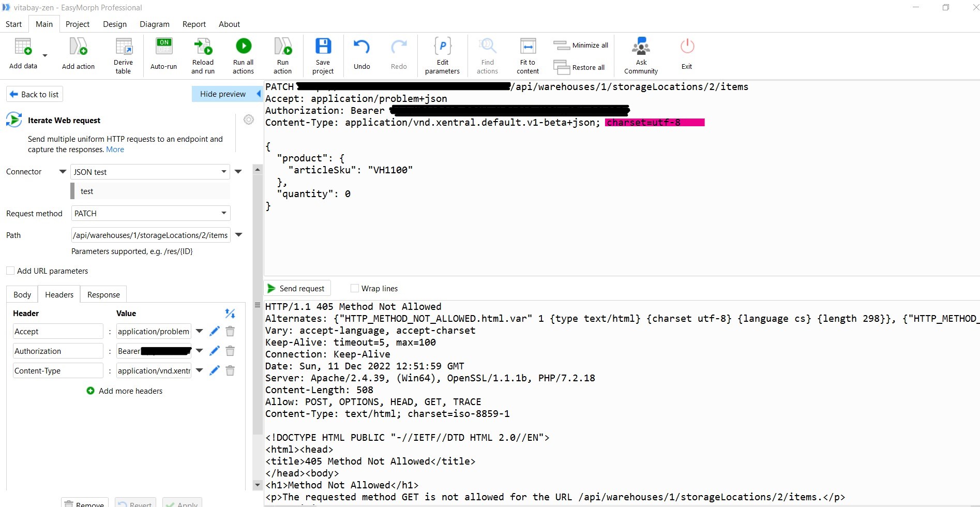Save project with the floppy icon
Screen dimensions: 980x507
(323, 46)
